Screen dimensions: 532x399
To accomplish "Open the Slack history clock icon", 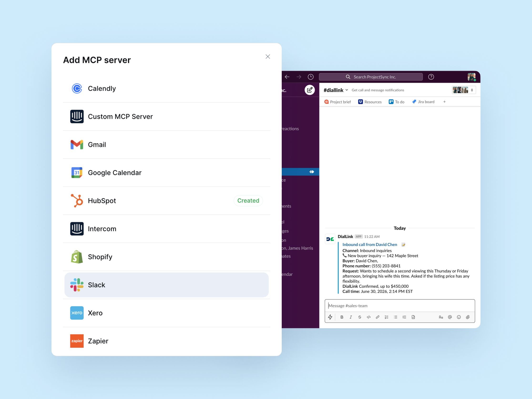I will click(311, 77).
